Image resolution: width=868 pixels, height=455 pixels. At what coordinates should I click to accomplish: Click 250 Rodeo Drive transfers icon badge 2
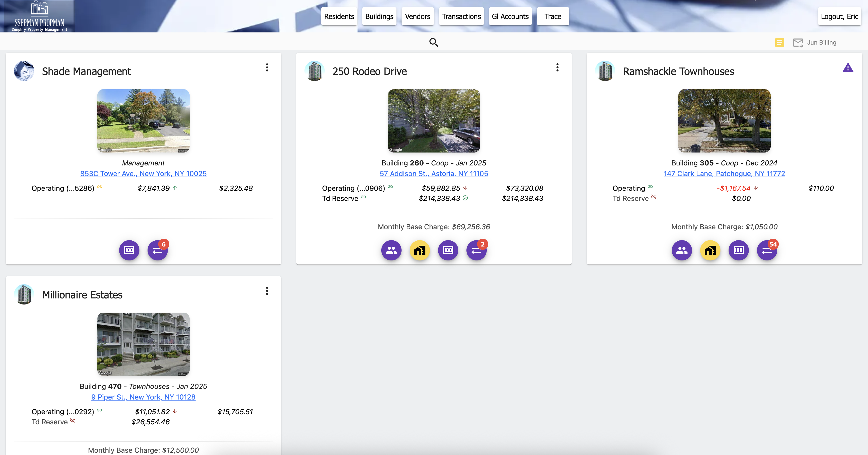[x=476, y=250]
